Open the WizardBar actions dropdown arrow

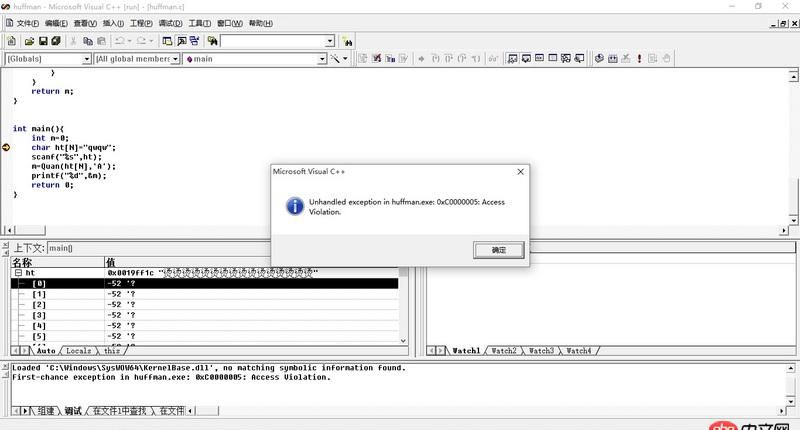coord(345,59)
